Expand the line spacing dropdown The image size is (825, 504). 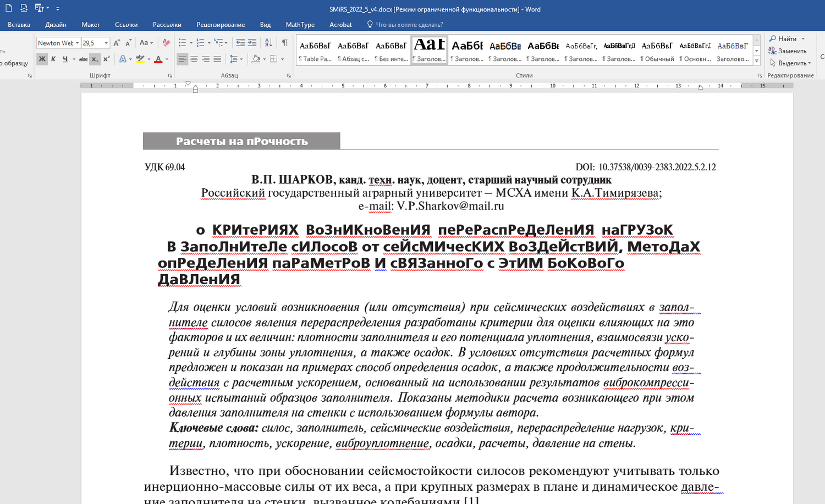coord(241,59)
